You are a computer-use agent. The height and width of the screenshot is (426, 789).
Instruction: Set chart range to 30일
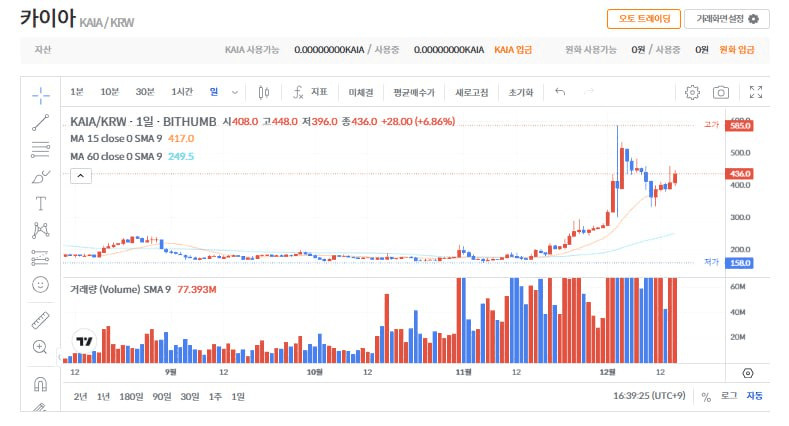[190, 397]
